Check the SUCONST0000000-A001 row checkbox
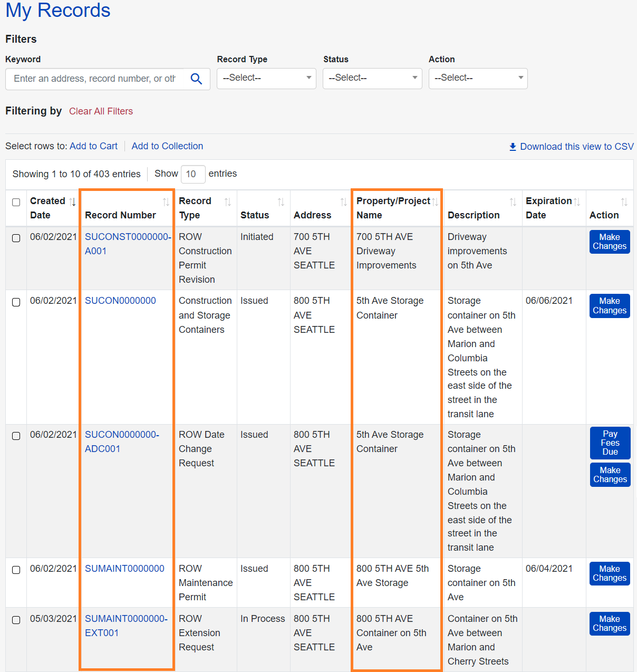Image resolution: width=637 pixels, height=672 pixels. click(x=16, y=238)
